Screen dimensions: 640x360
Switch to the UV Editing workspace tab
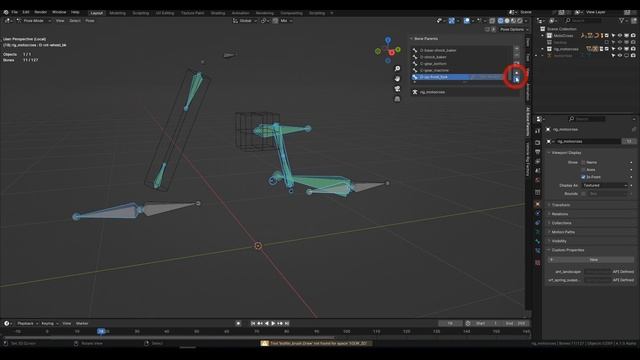coord(165,13)
